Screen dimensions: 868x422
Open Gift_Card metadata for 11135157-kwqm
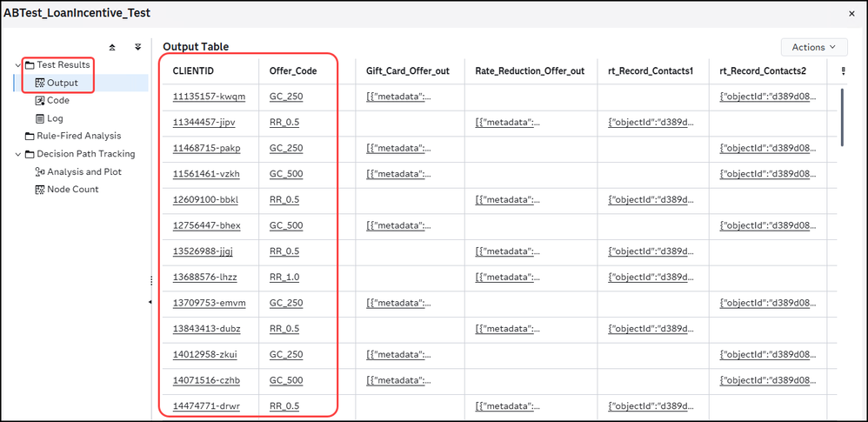(x=397, y=97)
